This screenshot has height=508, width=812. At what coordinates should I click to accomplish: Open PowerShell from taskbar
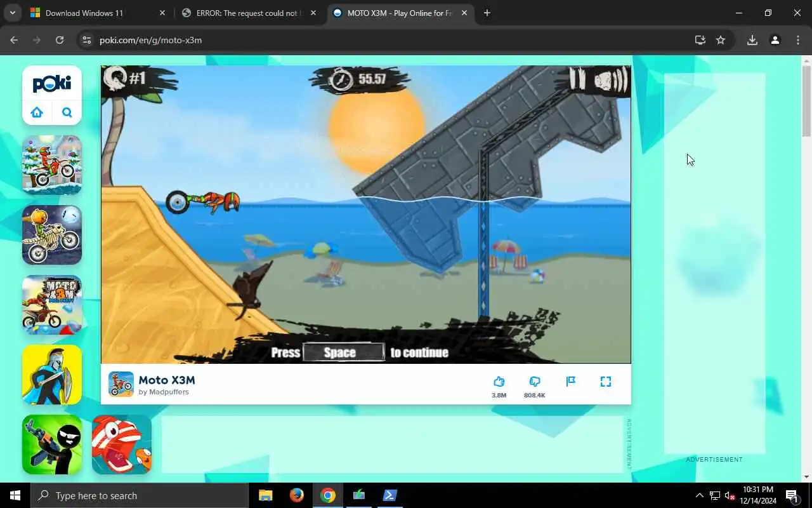click(x=390, y=495)
